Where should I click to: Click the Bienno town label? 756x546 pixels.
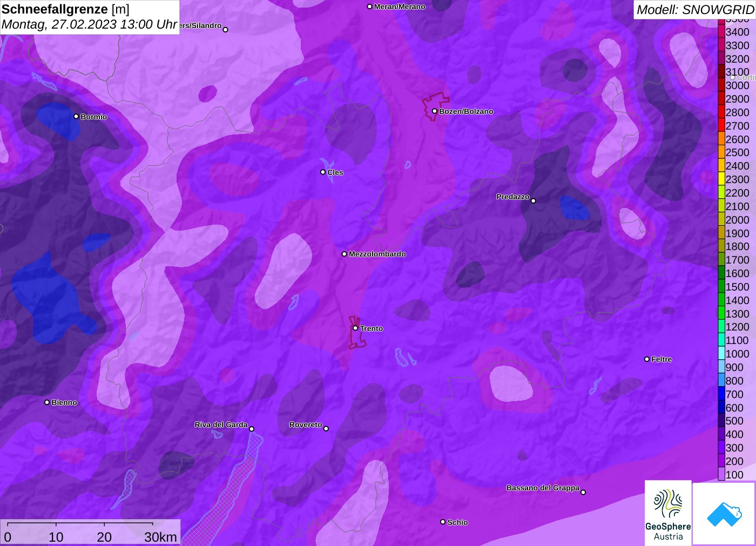pos(64,402)
